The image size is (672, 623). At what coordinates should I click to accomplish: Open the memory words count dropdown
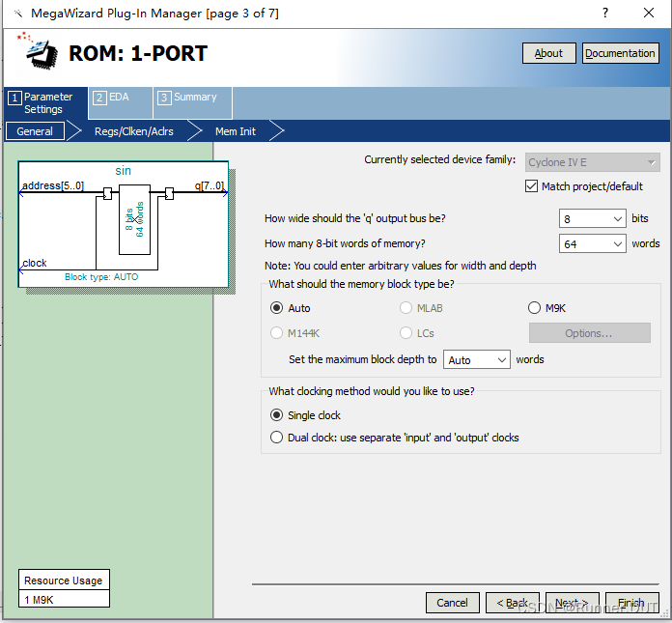point(592,243)
